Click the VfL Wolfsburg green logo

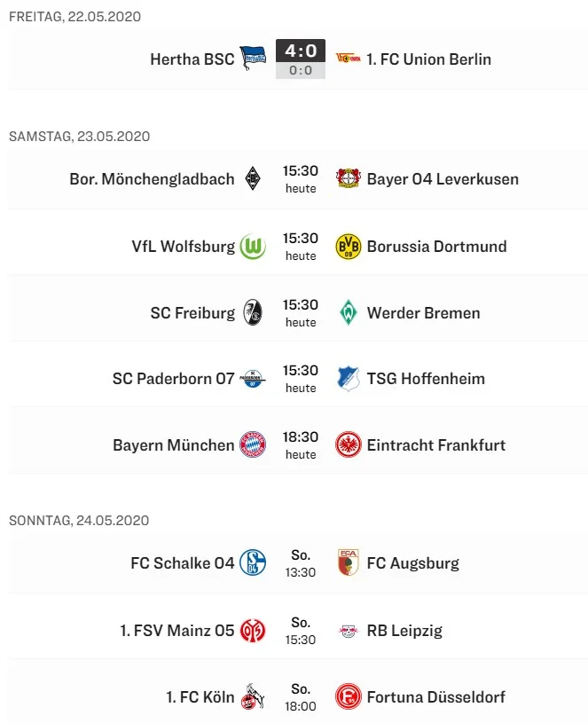(x=253, y=247)
